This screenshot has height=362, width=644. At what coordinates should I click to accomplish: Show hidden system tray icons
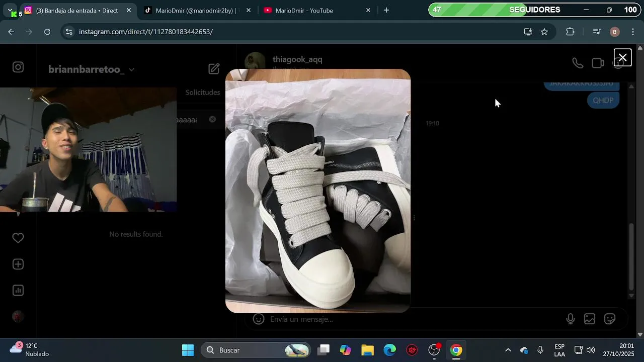coord(508,350)
